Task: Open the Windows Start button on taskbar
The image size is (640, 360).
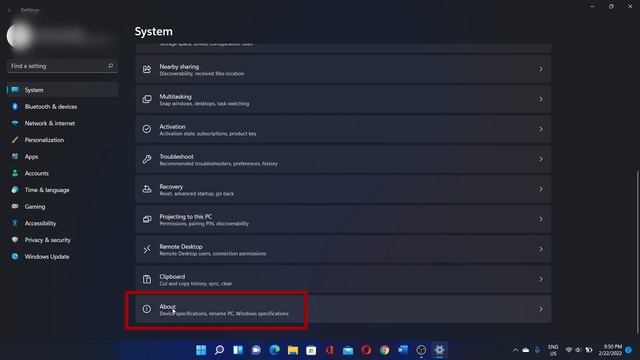Action: (x=201, y=350)
